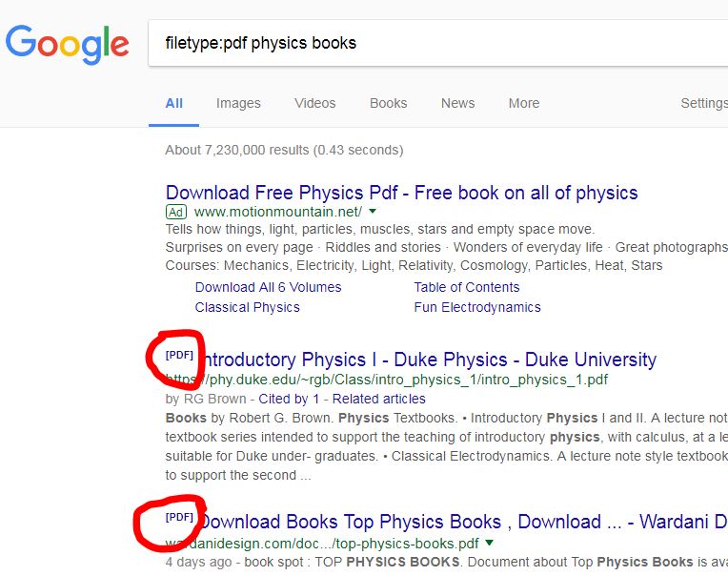Switch to the Videos tab

click(x=314, y=103)
